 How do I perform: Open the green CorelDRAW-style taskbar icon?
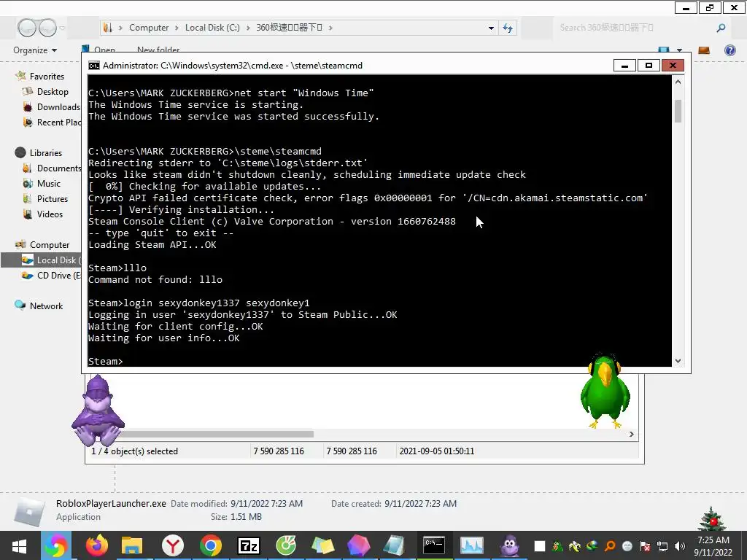[x=286, y=545]
